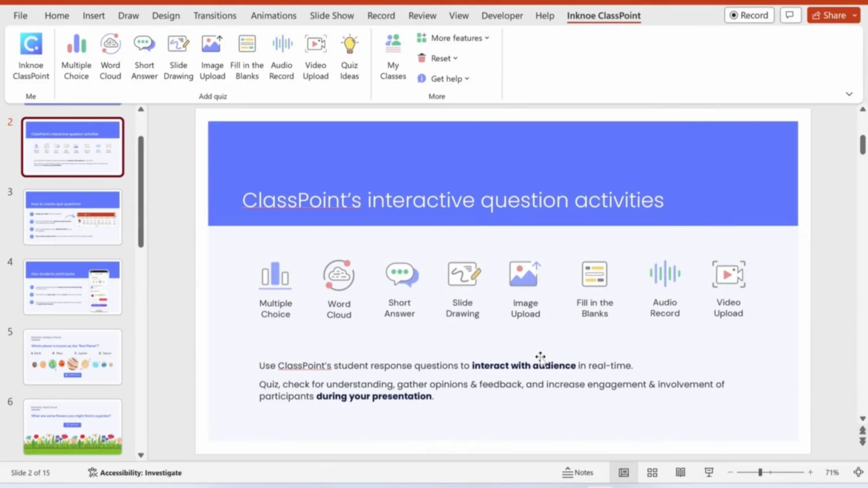868x488 pixels.
Task: Start recording with the Record button
Action: pyautogui.click(x=749, y=15)
